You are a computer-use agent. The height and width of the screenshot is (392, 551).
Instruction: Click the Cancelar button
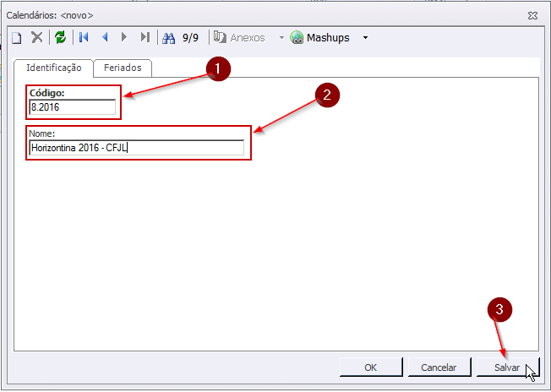point(438,367)
